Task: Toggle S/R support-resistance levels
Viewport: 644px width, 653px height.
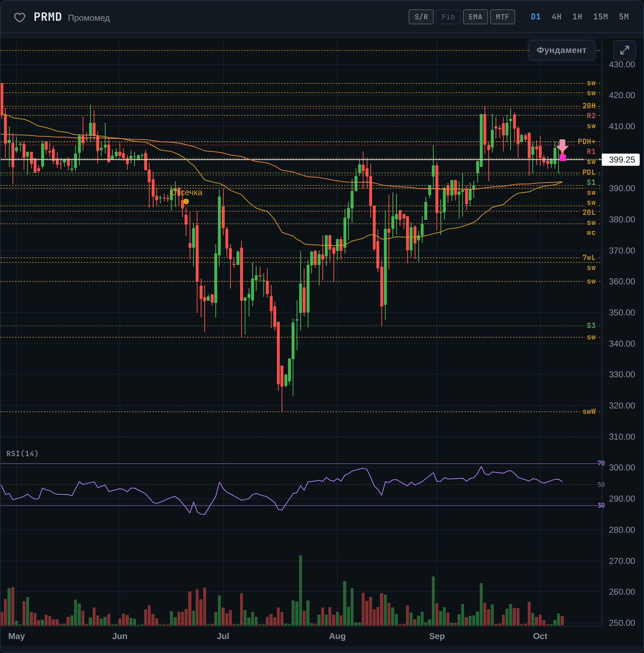Action: [421, 17]
